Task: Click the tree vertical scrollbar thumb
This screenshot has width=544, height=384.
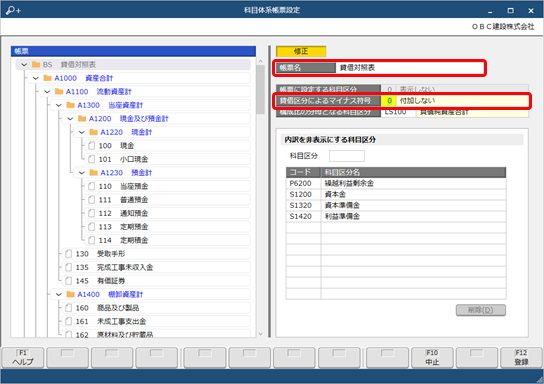Action: click(x=261, y=89)
